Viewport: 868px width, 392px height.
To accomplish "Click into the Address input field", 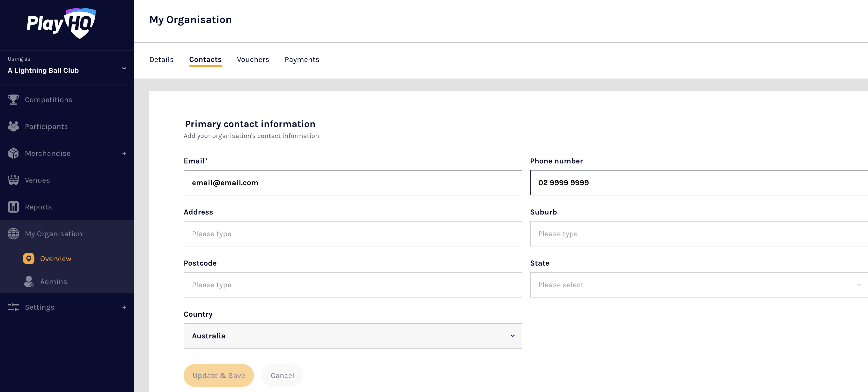I will (352, 234).
